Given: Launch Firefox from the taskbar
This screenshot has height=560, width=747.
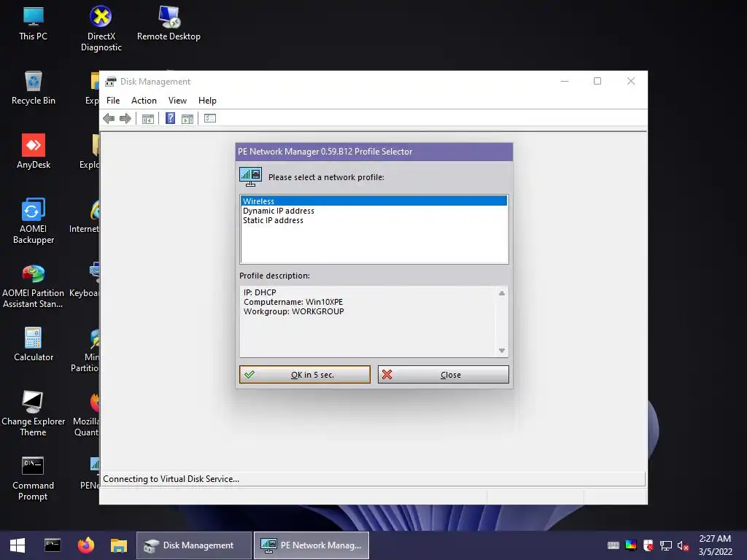Looking at the screenshot, I should tap(86, 545).
